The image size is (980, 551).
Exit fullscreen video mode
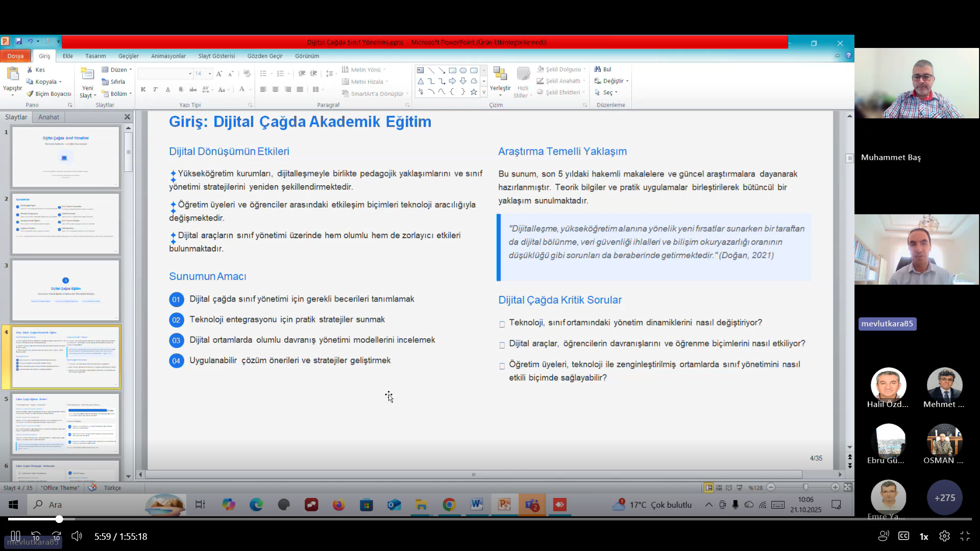tap(965, 536)
